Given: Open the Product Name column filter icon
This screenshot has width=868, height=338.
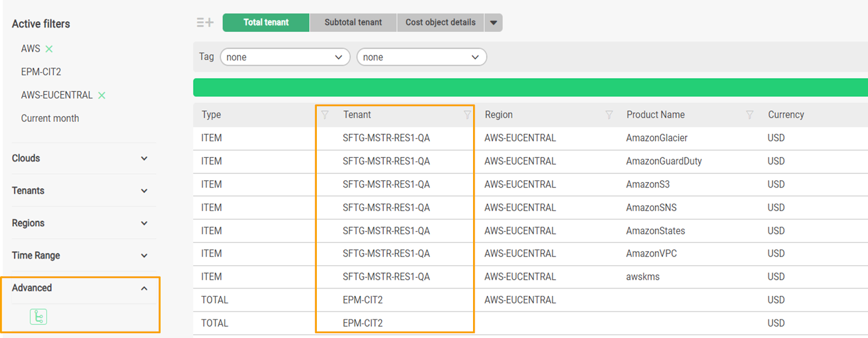Looking at the screenshot, I should click(x=750, y=114).
